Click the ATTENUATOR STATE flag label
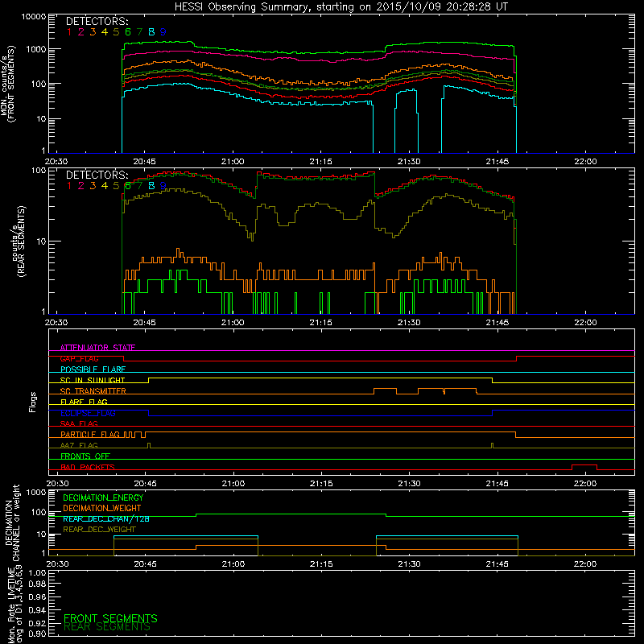The image size is (644, 644). pos(97,348)
